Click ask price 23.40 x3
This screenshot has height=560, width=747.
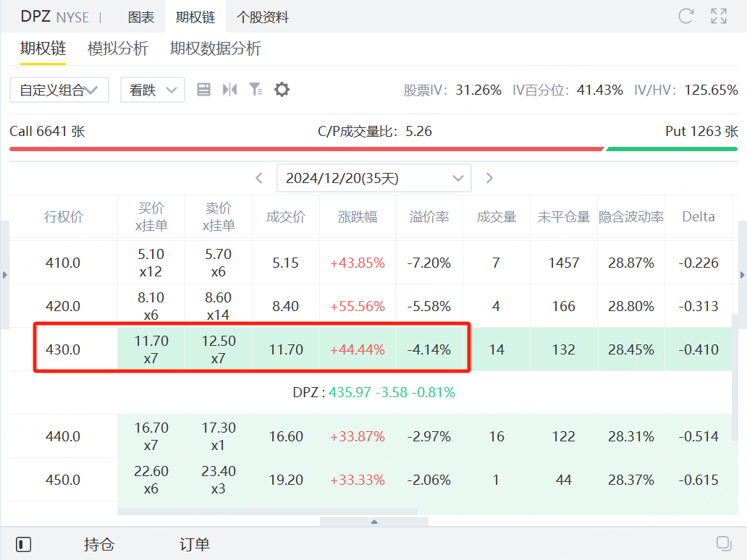coord(218,480)
